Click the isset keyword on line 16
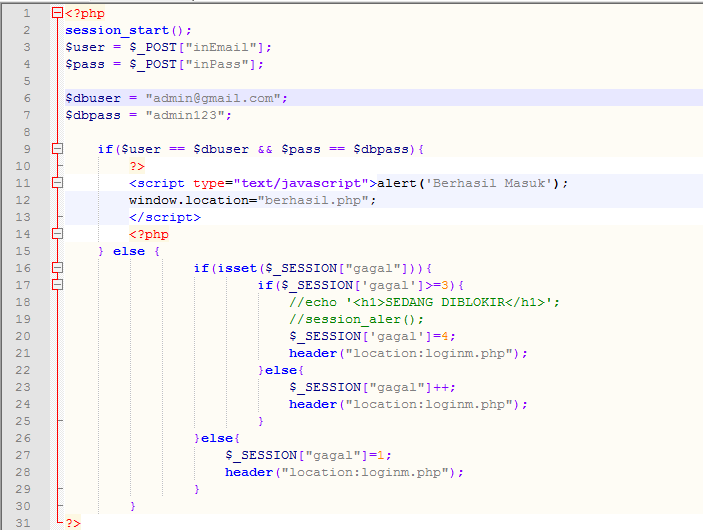703x530 pixels. 237,268
